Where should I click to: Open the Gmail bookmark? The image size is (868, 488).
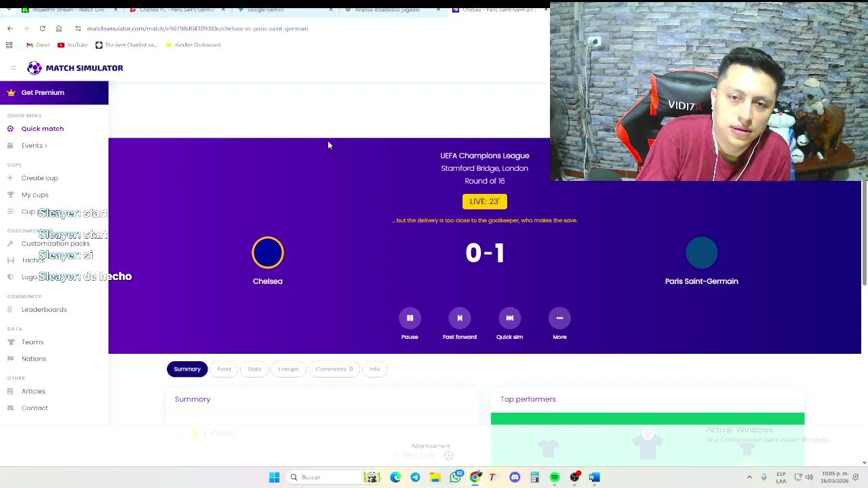pyautogui.click(x=38, y=45)
